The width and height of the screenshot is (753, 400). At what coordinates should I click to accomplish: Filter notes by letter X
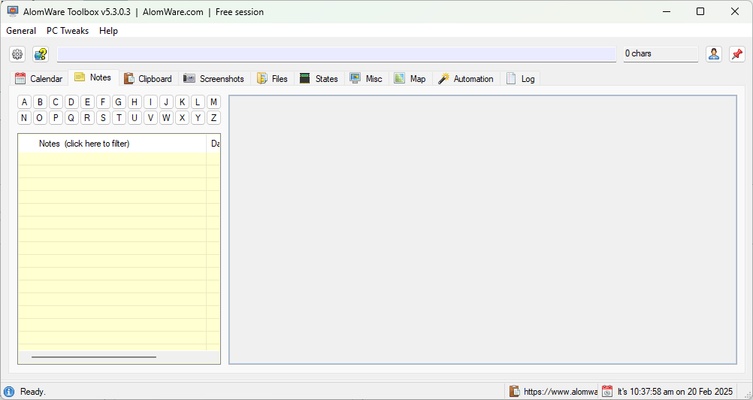(x=182, y=118)
